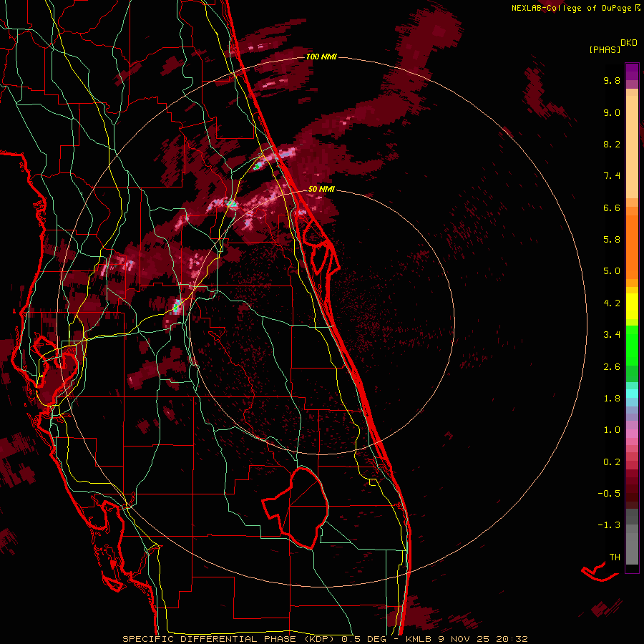Click the DKD product code label
Screen dimensions: 644x644
click(629, 43)
